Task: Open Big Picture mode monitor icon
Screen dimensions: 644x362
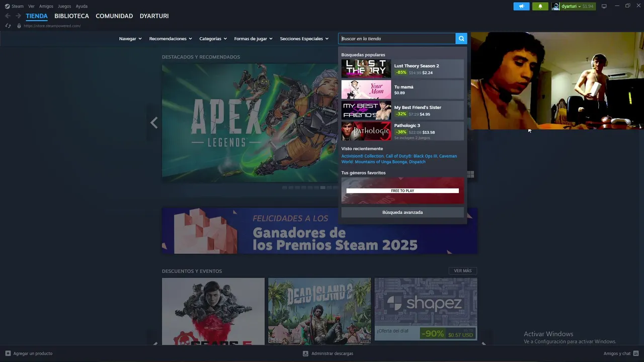Action: tap(604, 7)
